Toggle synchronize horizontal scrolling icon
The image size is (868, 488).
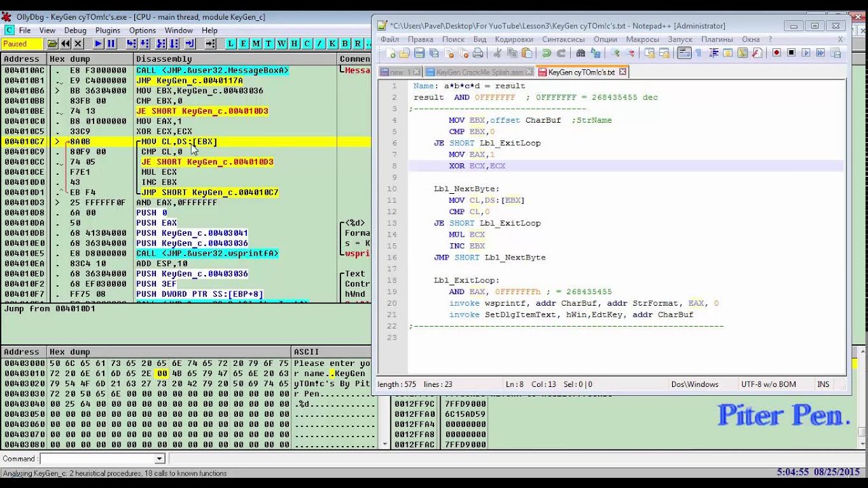(664, 53)
